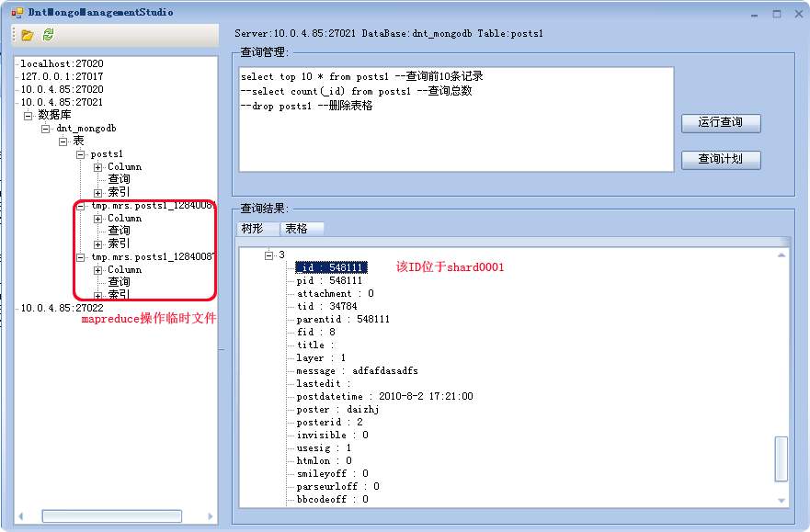This screenshot has height=532, width=810.
Task: Click the app icon in title bar
Action: (x=17, y=12)
